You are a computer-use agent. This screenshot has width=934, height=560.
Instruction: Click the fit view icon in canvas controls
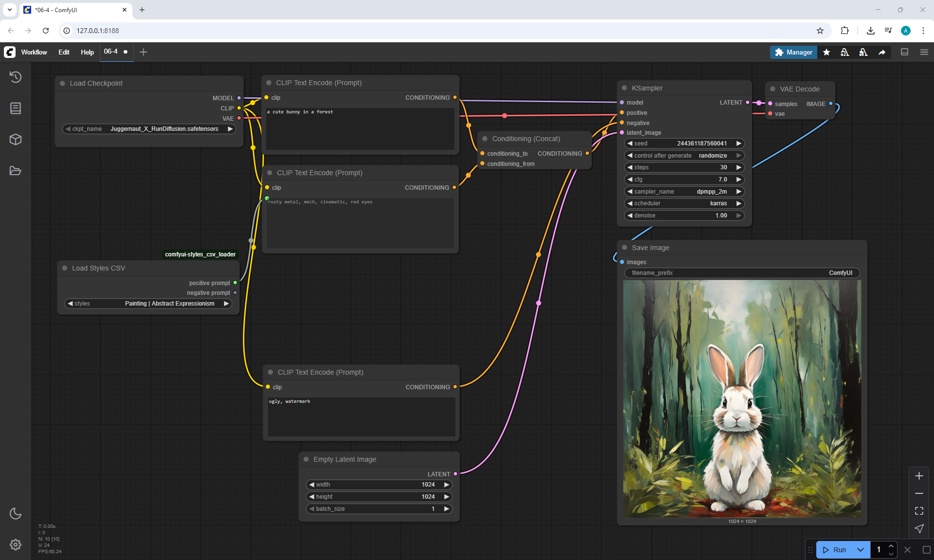click(919, 511)
